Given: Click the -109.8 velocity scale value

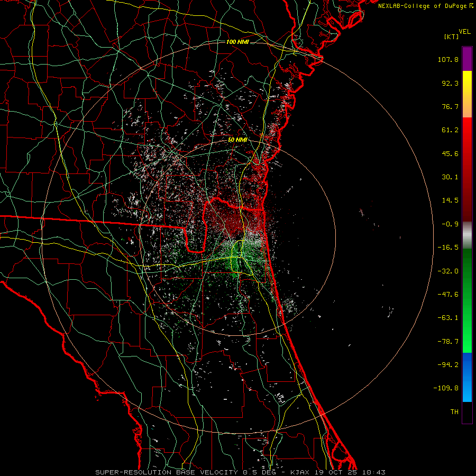Looking at the screenshot, I should tap(446, 388).
